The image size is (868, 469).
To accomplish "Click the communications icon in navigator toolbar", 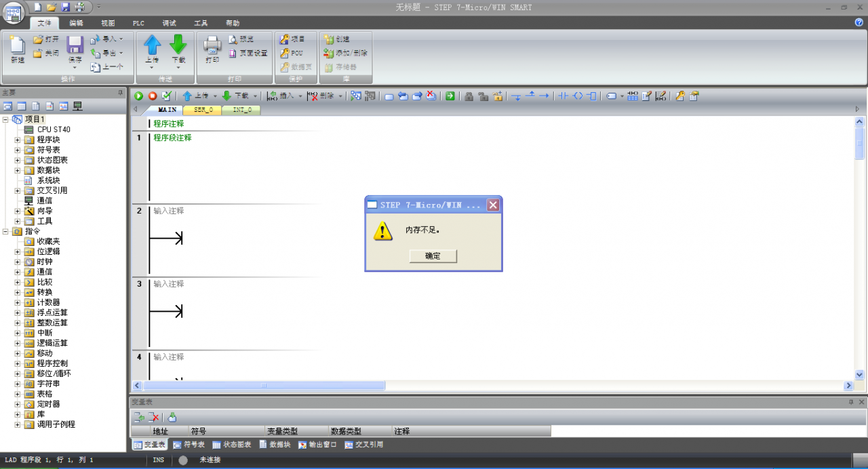I will point(77,106).
